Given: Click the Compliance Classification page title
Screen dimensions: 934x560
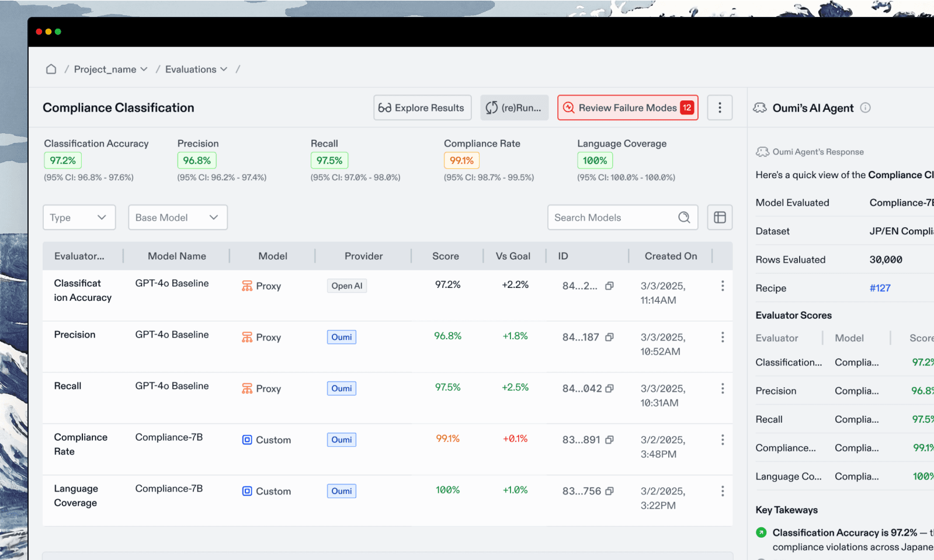Looking at the screenshot, I should coord(119,107).
